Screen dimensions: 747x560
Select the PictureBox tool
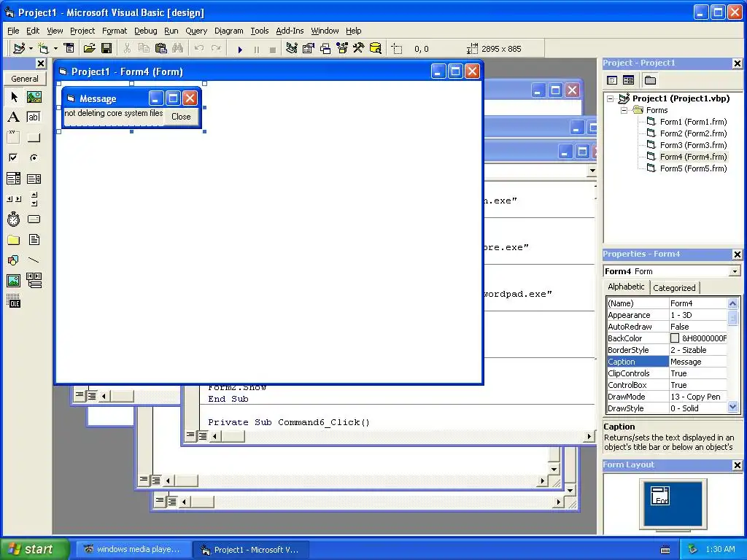(x=34, y=97)
